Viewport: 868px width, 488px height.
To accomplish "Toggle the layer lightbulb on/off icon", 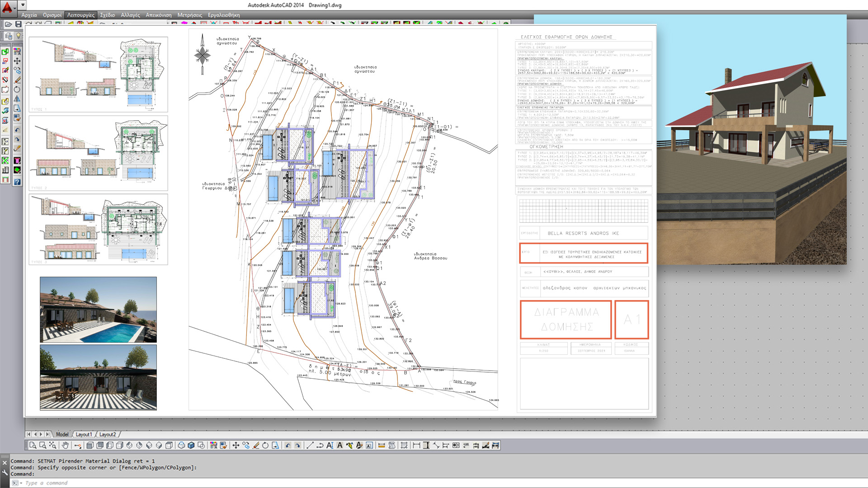I will (x=18, y=36).
